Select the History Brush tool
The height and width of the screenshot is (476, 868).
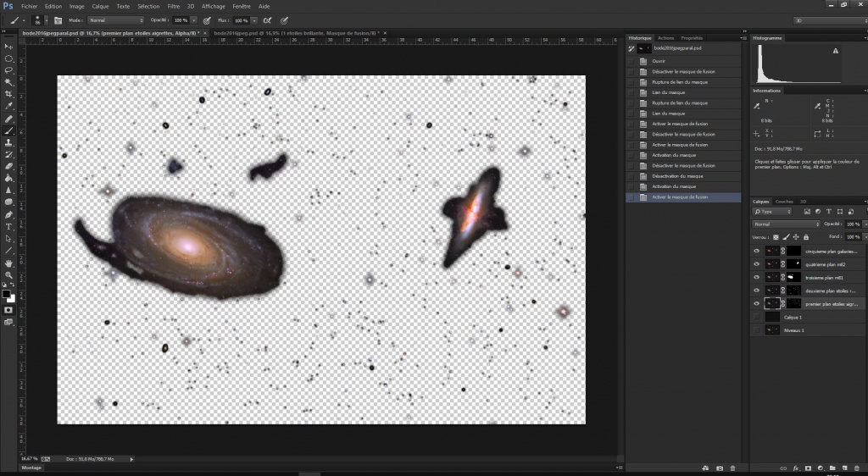click(8, 155)
